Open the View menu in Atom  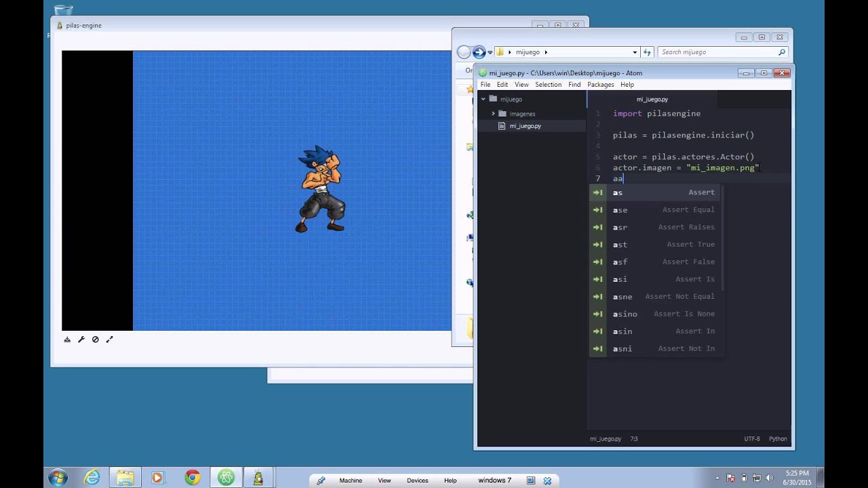pyautogui.click(x=521, y=85)
